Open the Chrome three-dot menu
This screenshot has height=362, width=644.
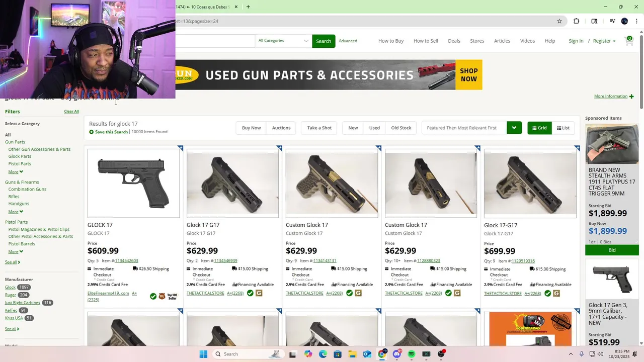pos(636,21)
